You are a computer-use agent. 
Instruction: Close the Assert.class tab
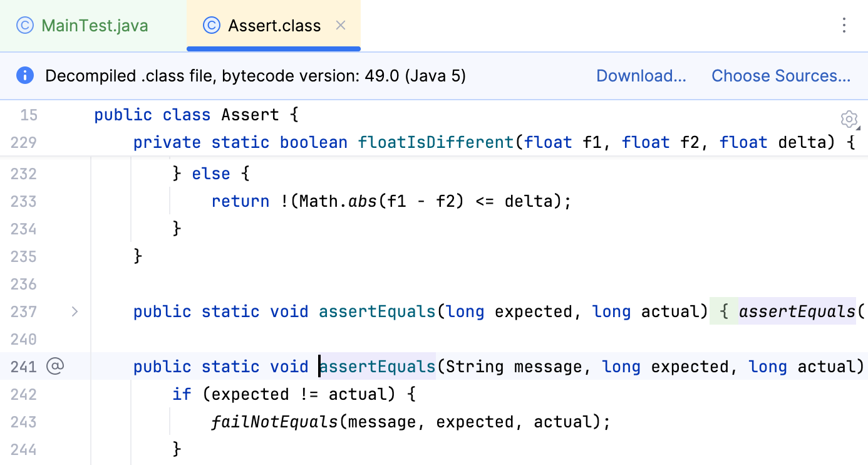tap(340, 26)
